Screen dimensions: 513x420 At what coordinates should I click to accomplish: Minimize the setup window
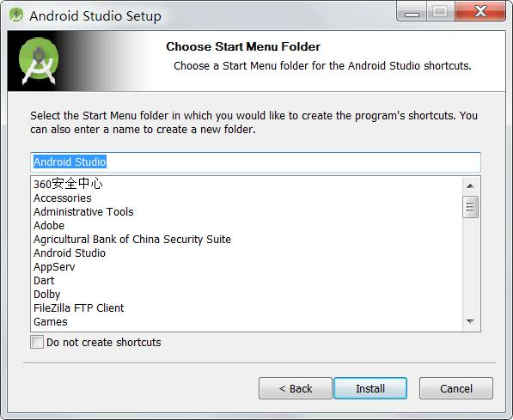(x=412, y=12)
